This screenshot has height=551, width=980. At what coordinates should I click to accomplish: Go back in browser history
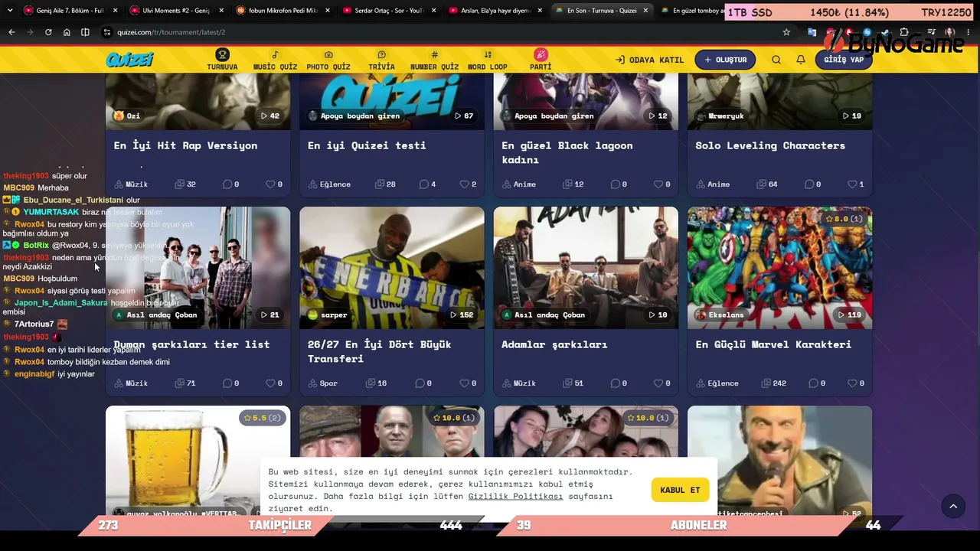tap(11, 32)
